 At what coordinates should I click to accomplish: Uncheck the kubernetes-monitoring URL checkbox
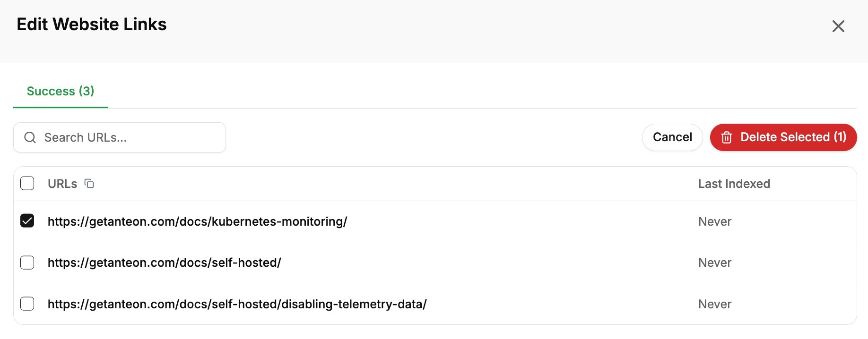click(x=27, y=220)
